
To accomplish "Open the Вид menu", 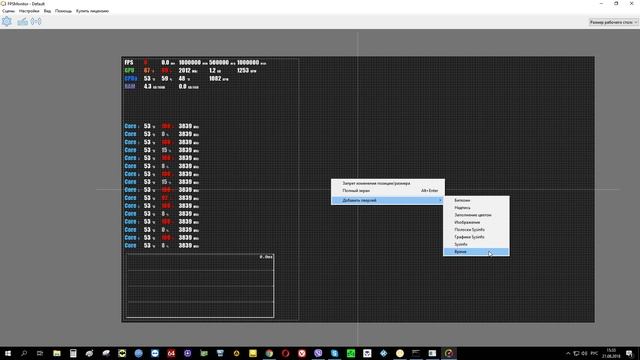I will [47, 11].
